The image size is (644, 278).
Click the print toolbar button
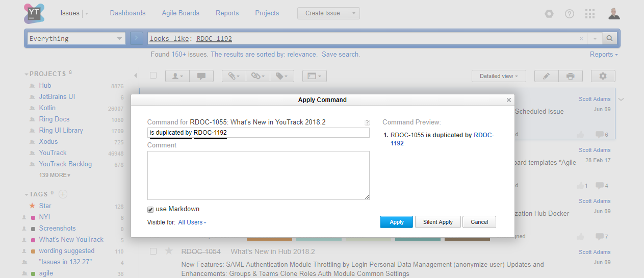[571, 76]
